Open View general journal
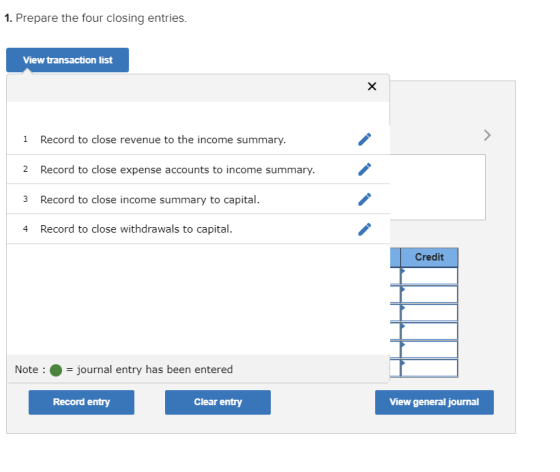 [434, 402]
